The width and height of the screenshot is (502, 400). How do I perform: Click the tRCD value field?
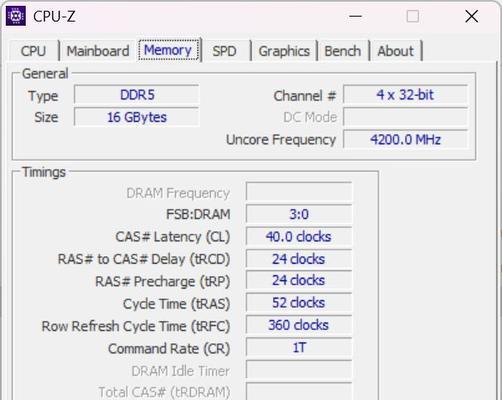click(299, 259)
